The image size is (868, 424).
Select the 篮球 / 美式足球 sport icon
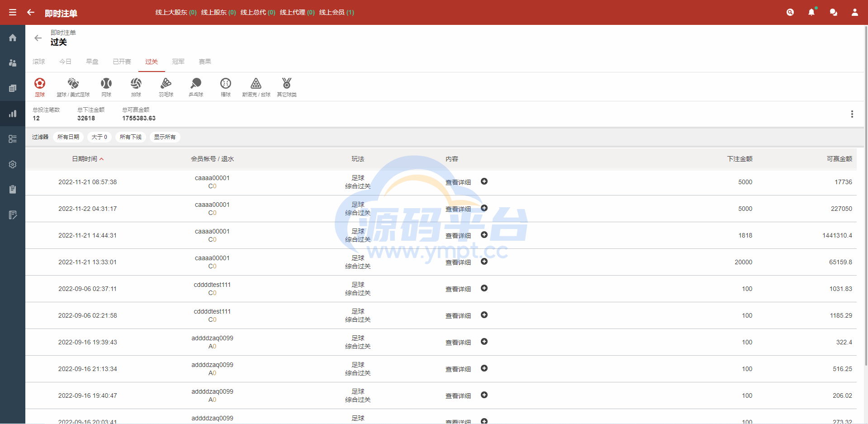(x=73, y=87)
